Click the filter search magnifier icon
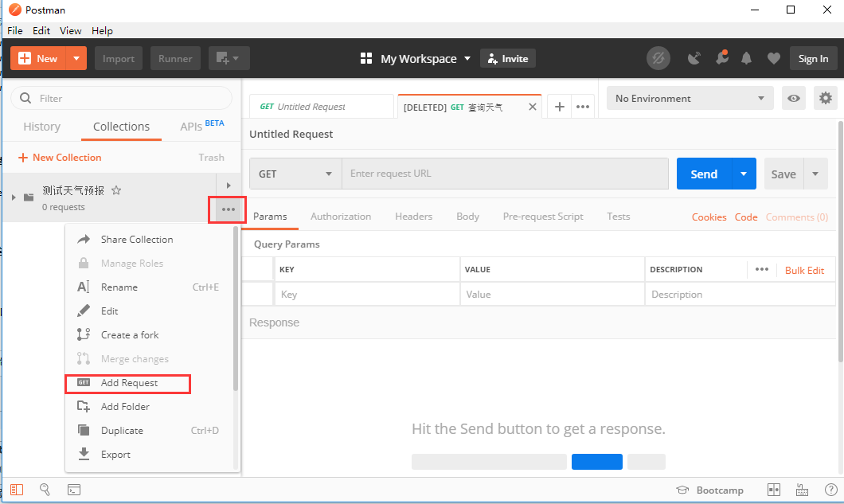 25,98
